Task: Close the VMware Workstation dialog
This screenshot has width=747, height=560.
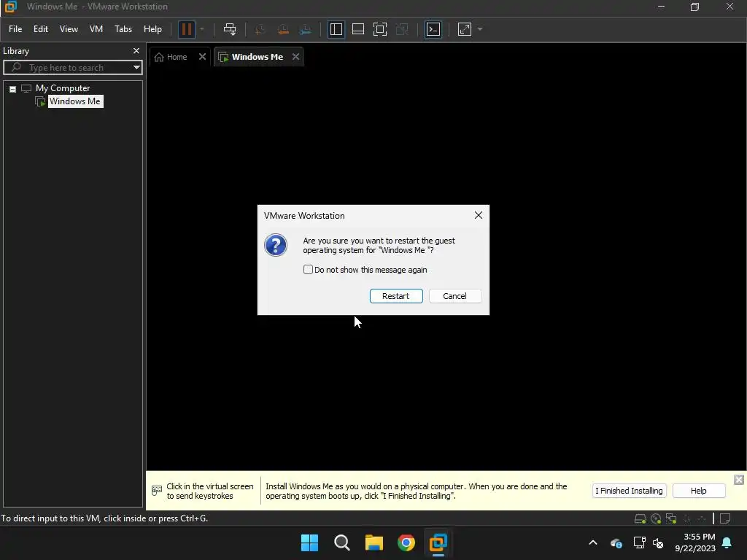Action: [479, 215]
